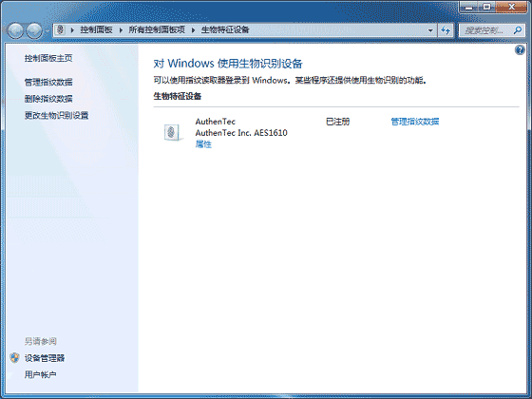This screenshot has height=399, width=532.
Task: Click the 生物特征设备 section heading
Action: coord(178,96)
